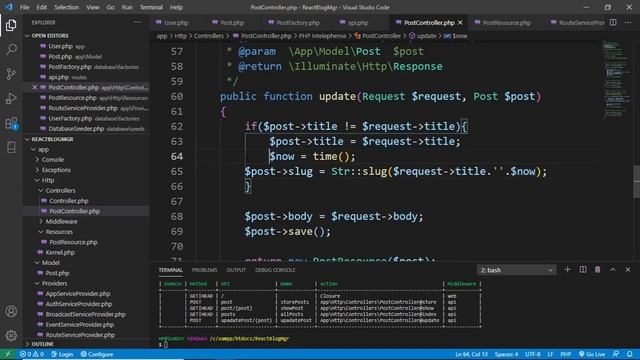Screen dimensions: 640x360
Task: Open the Accounts icon in activity bar
Action: (11, 311)
